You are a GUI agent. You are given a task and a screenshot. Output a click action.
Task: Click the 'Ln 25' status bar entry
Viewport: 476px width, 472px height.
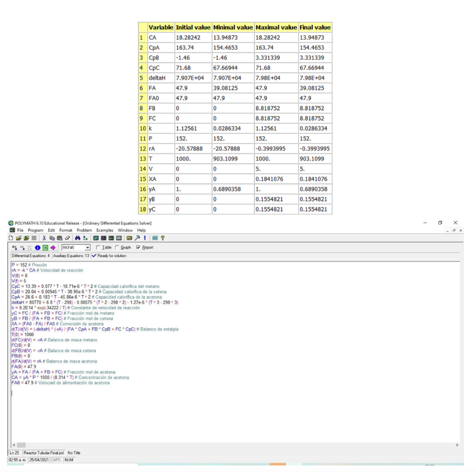[x=14, y=453]
